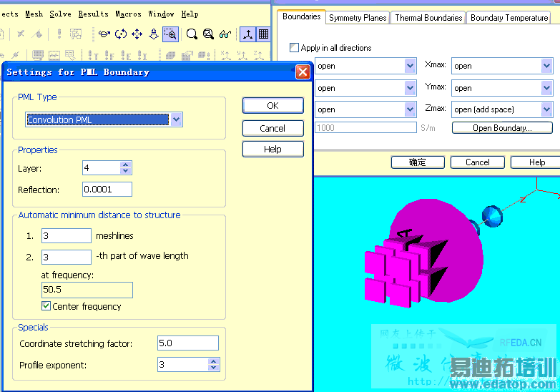Image resolution: width=560 pixels, height=392 pixels.
Task: Click the integral solver I icon
Action: click(142, 55)
